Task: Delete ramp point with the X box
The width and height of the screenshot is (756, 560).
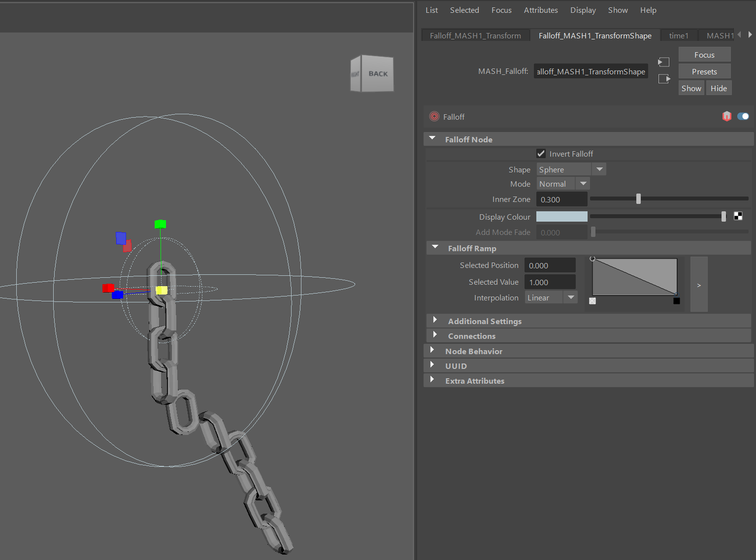Action: pyautogui.click(x=592, y=301)
